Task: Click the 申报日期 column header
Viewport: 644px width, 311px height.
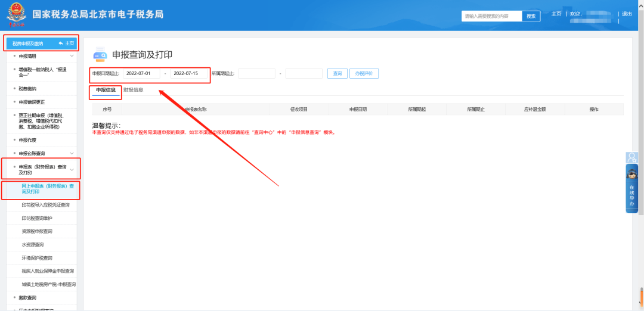Action: 358,110
